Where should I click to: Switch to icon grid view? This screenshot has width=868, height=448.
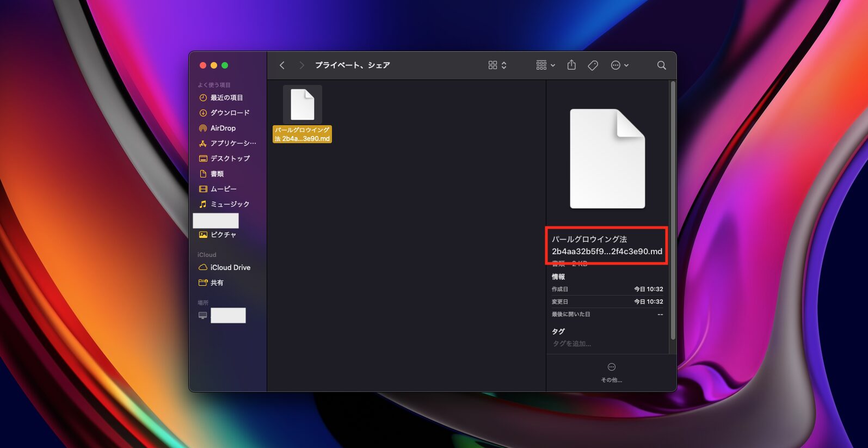[493, 65]
